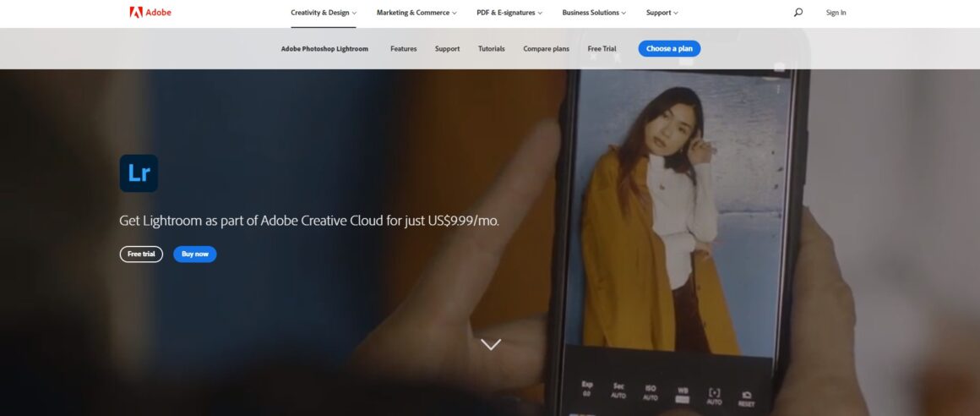Click the Adobe logo home link
The width and height of the screenshot is (980, 416).
coord(150,13)
